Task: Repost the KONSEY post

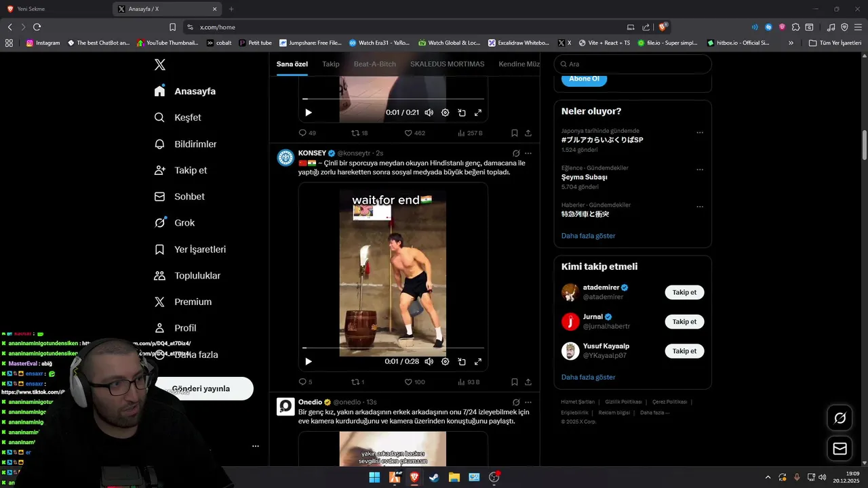Action: coord(358,382)
